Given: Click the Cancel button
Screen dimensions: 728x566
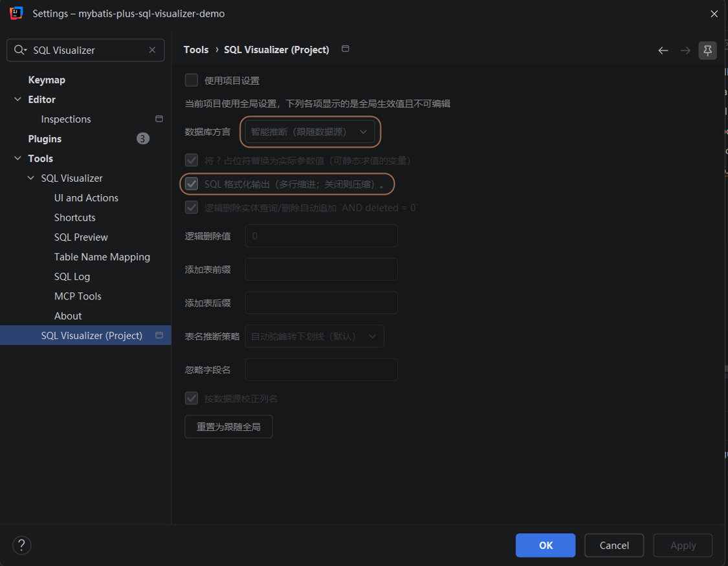Looking at the screenshot, I should 614,545.
